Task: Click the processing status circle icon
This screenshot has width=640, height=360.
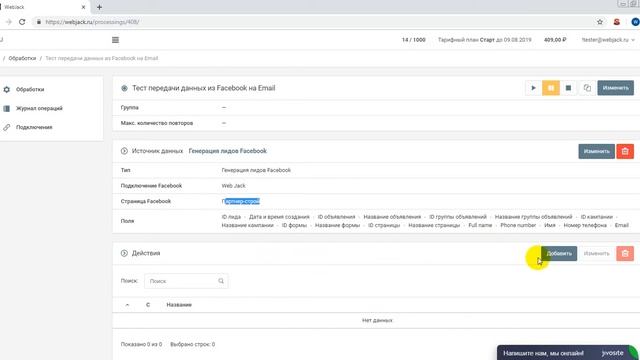Action: click(124, 88)
